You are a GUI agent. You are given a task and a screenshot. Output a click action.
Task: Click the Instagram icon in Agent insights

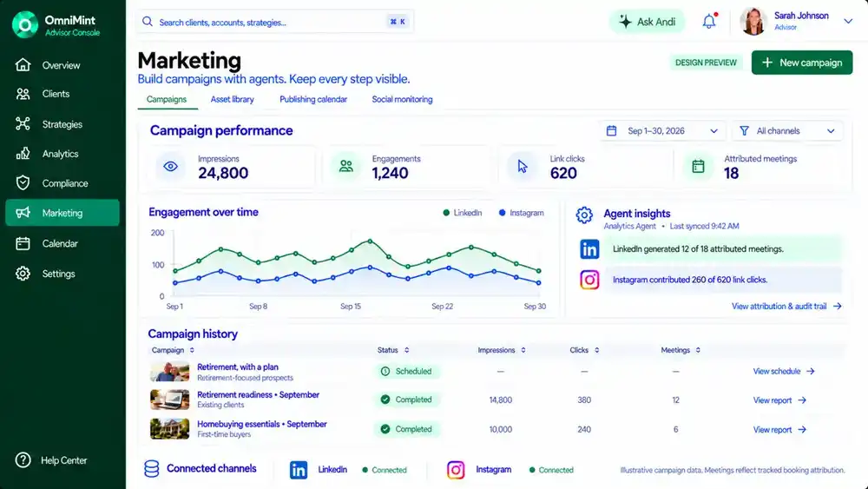(589, 280)
